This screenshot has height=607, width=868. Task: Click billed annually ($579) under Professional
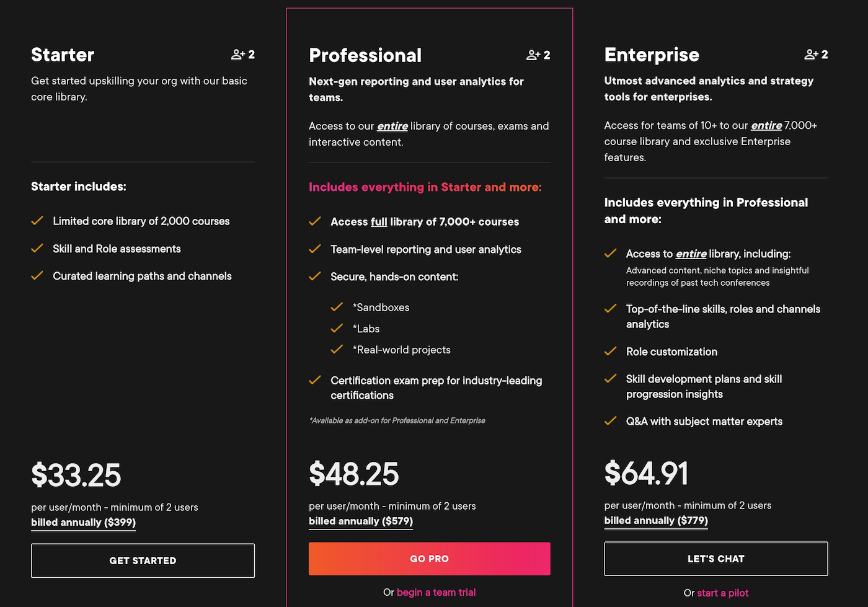361,521
